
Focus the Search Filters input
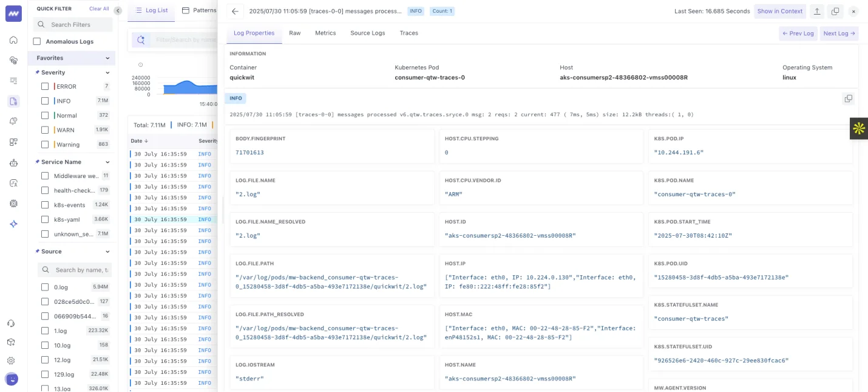click(73, 25)
